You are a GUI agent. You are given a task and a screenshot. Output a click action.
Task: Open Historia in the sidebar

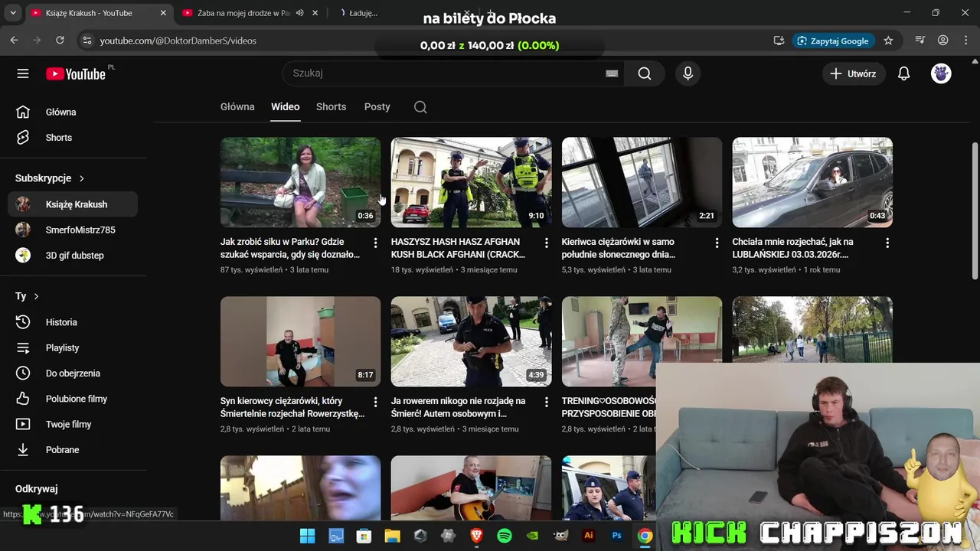pos(73,322)
